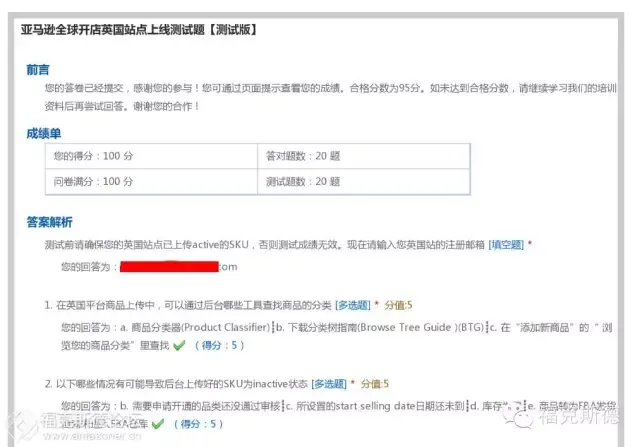Click the redacted email answer field
The width and height of the screenshot is (640, 447).
click(x=169, y=267)
